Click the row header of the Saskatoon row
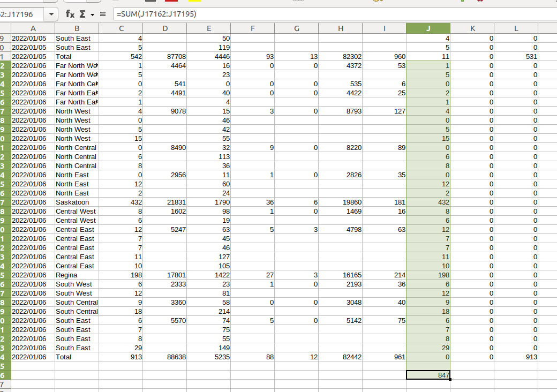The width and height of the screenshot is (557, 392). 5,202
